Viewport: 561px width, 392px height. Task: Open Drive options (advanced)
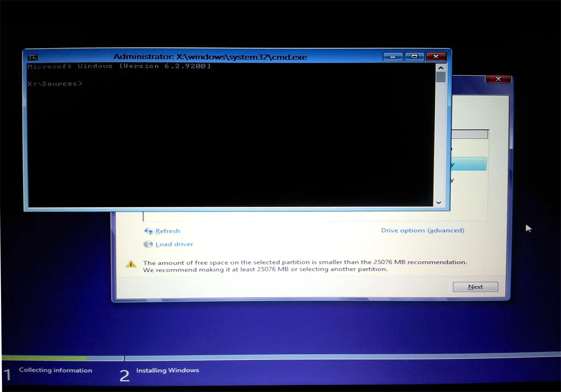point(423,230)
